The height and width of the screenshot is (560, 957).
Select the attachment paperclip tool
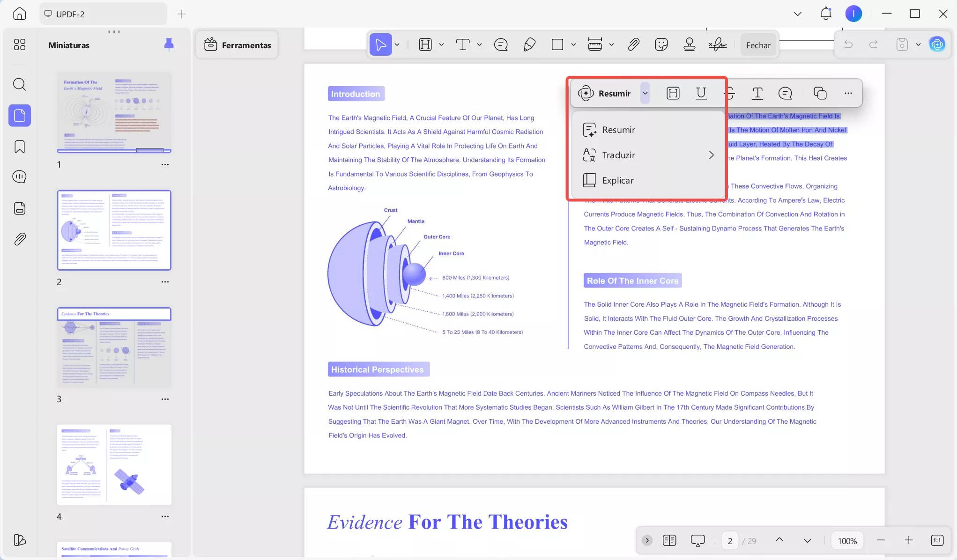click(633, 45)
